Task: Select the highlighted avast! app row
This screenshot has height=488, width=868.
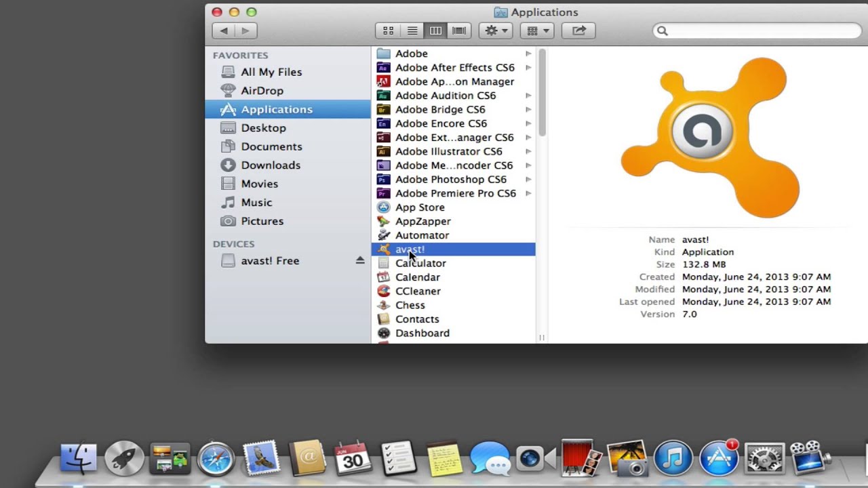Action: coord(453,249)
